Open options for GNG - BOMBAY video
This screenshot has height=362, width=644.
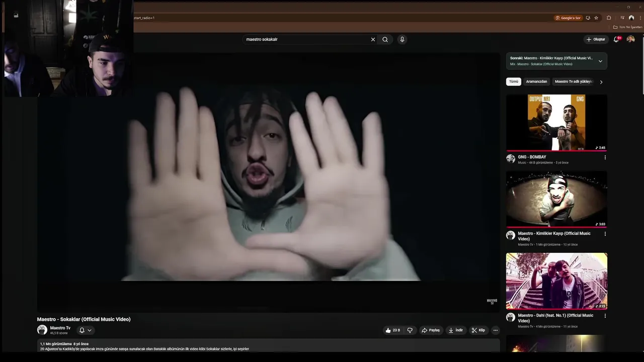coord(605,157)
